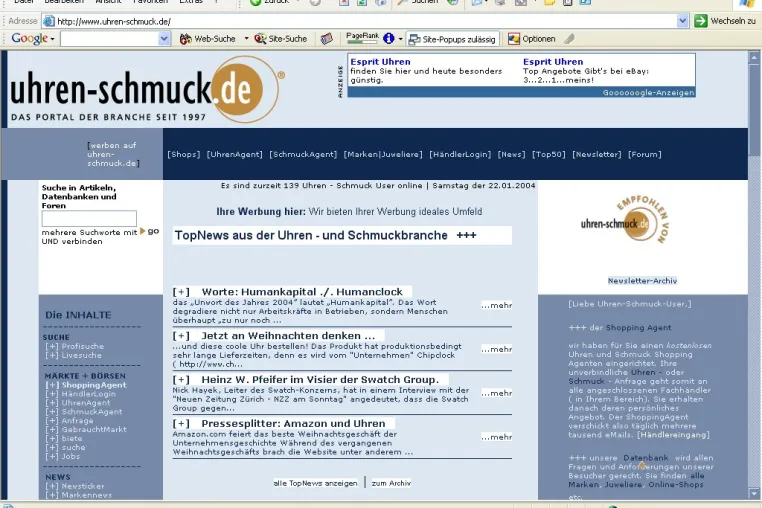Open the [Shops] navigation item
Image resolution: width=762 pixels, height=508 pixels.
point(184,155)
